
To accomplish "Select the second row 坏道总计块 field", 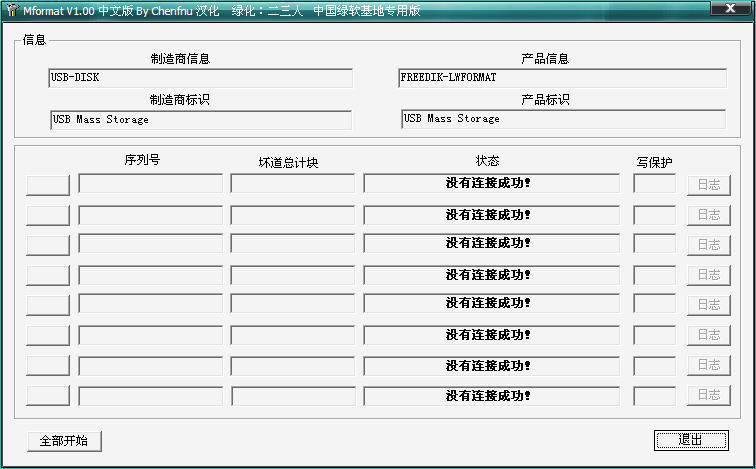I will (292, 215).
